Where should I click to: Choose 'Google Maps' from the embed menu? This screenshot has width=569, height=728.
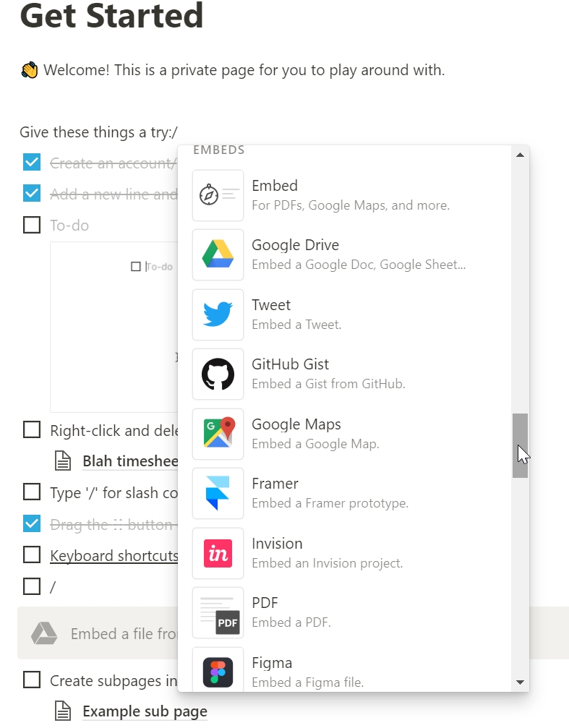[x=296, y=424]
